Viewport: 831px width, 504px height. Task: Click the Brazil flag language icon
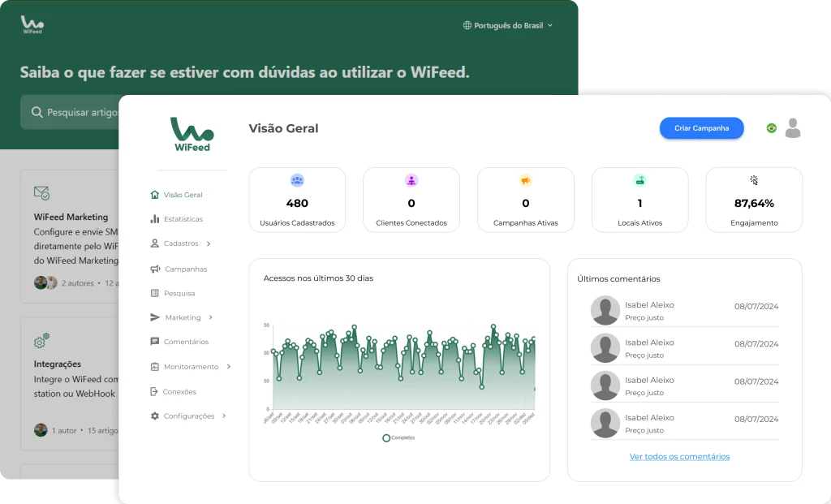[772, 127]
